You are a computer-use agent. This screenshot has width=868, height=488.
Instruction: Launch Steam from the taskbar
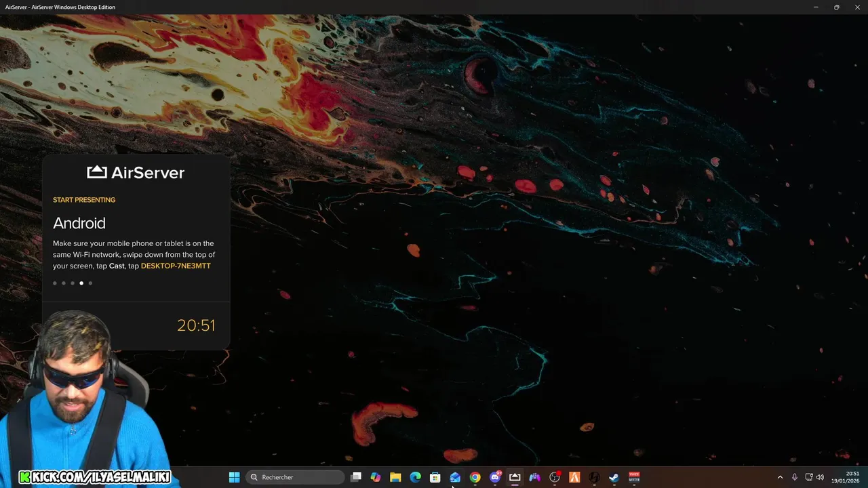click(x=614, y=477)
